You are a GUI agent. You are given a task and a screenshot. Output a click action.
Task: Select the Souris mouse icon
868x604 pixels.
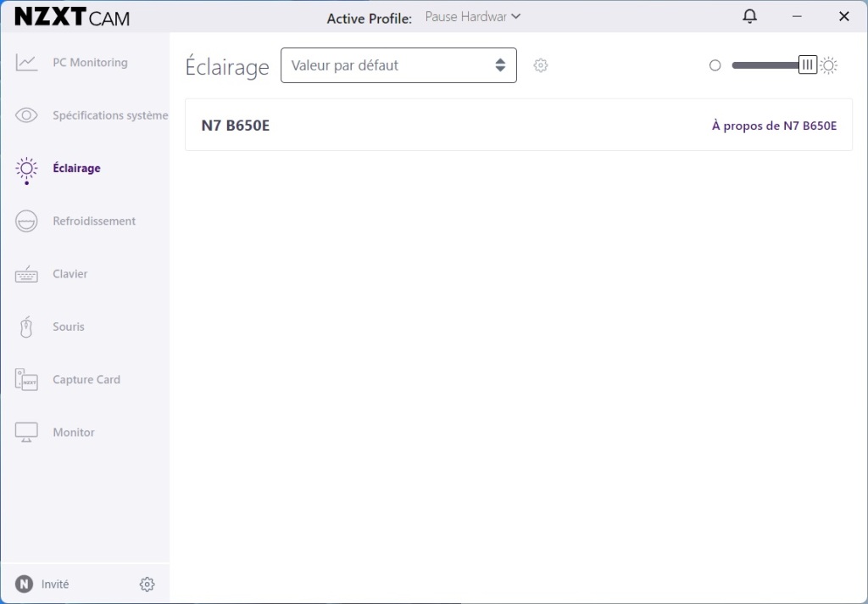[26, 327]
